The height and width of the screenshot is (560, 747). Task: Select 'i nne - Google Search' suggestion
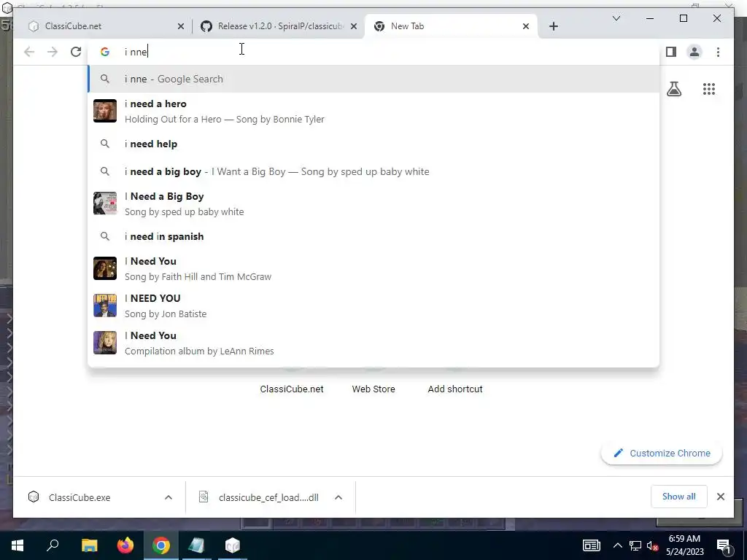[x=373, y=79]
